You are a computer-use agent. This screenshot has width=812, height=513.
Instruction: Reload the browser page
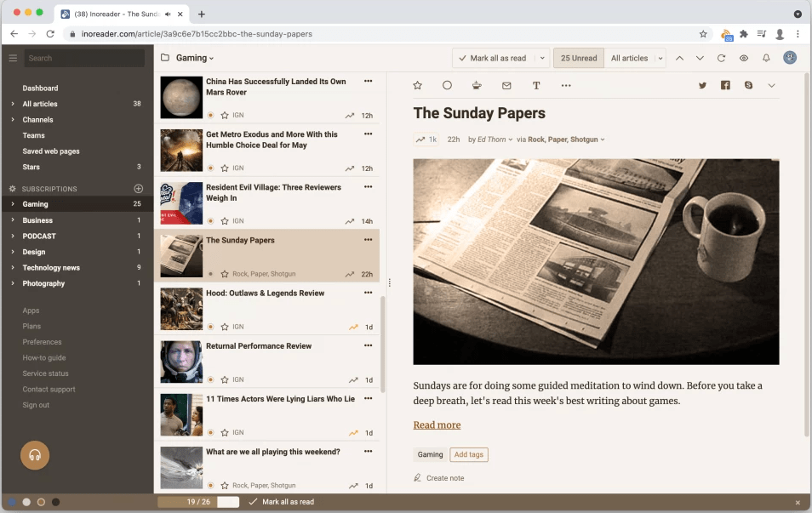(50, 34)
